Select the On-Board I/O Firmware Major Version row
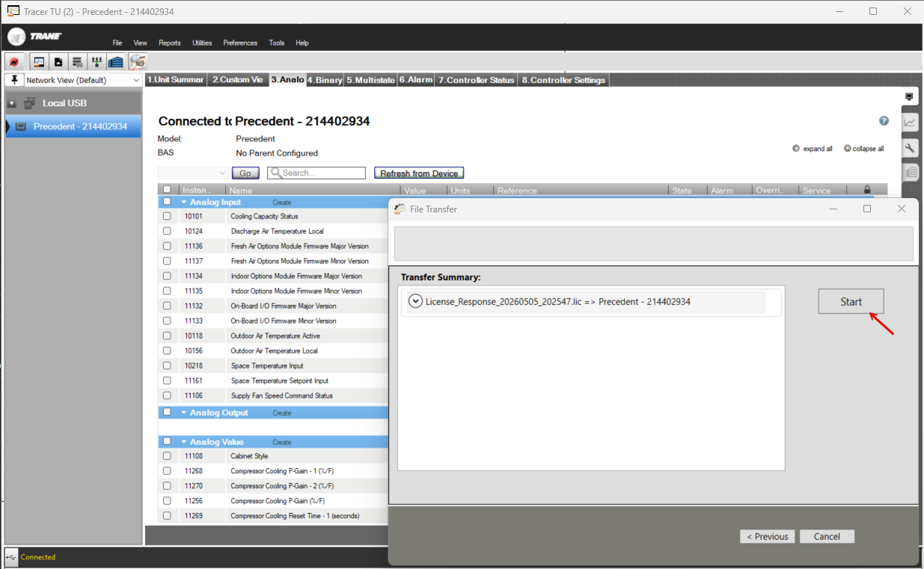The width and height of the screenshot is (924, 569). tap(273, 306)
